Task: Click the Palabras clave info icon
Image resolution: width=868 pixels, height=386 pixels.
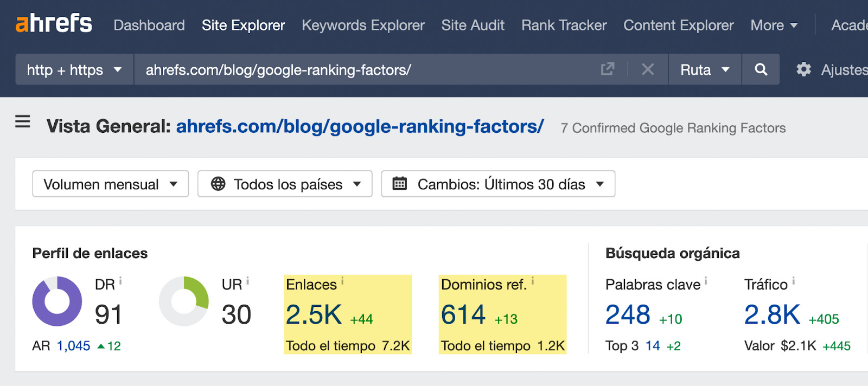Action: [x=706, y=281]
